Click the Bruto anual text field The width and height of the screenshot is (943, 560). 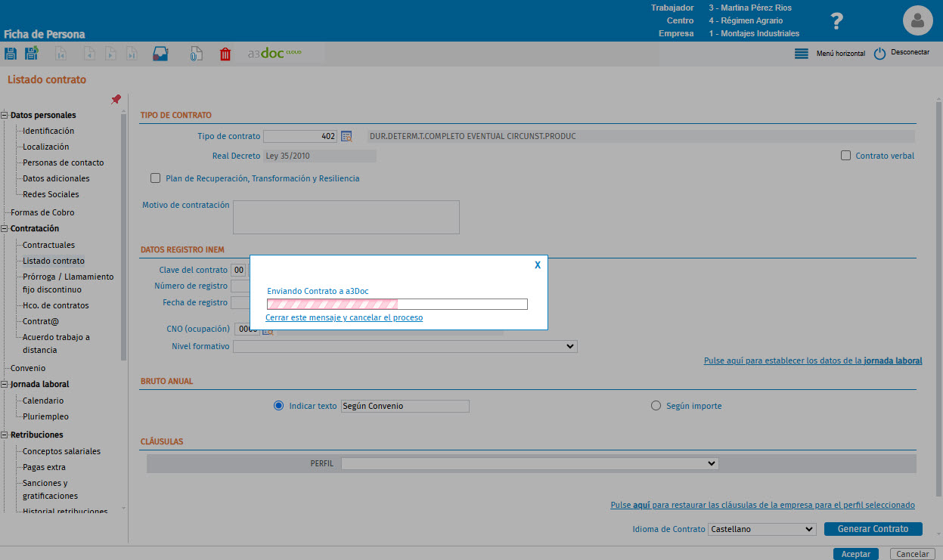tap(405, 406)
